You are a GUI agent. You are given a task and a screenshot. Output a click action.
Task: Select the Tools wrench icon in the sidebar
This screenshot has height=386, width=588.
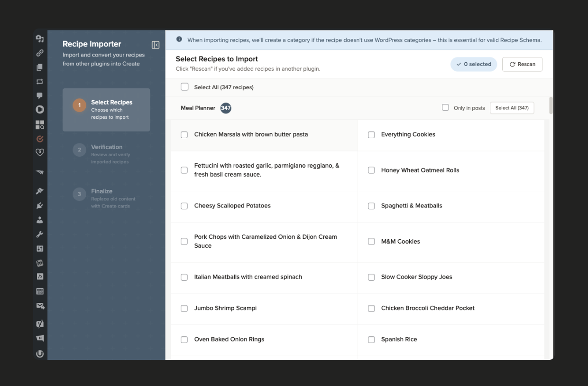40,233
